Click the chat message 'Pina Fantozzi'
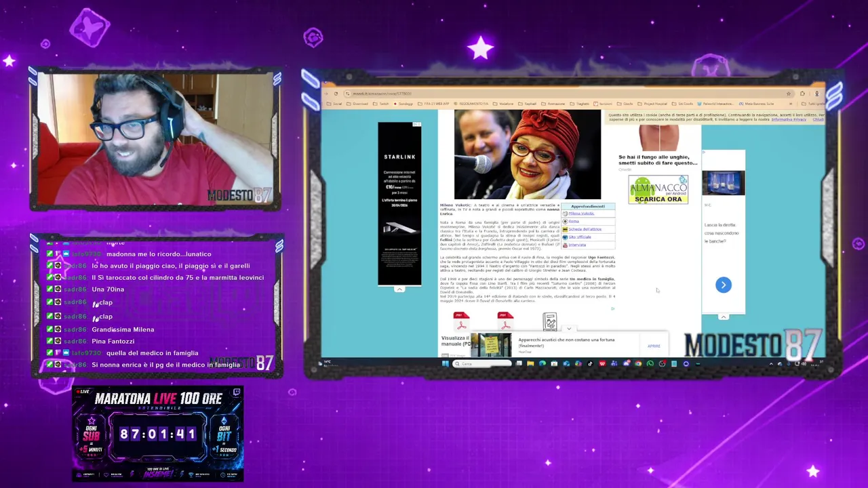868x488 pixels. coord(113,341)
